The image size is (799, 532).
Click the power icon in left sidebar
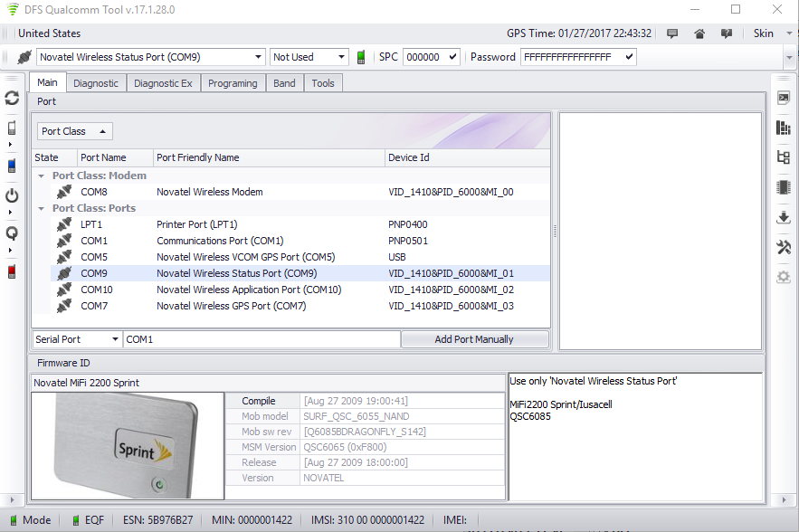12,195
